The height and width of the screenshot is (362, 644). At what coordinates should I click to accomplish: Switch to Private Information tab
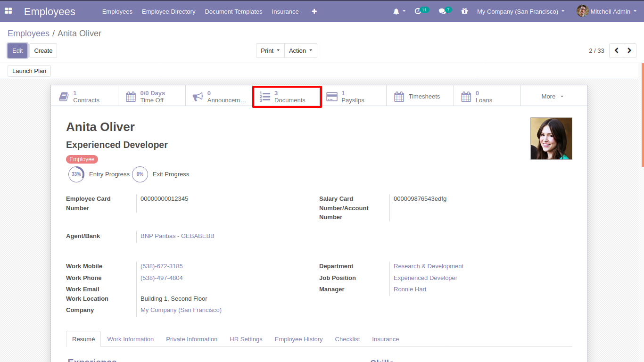tap(191, 339)
